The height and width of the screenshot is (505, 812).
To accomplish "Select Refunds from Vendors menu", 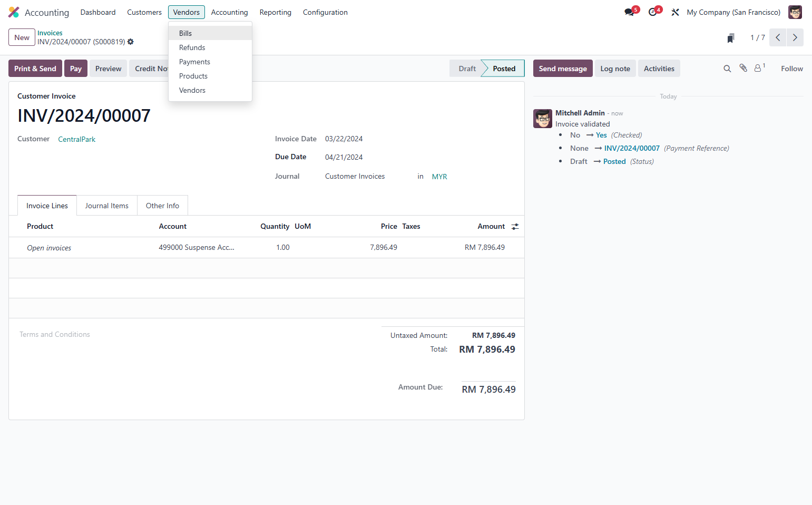I will (210, 47).
